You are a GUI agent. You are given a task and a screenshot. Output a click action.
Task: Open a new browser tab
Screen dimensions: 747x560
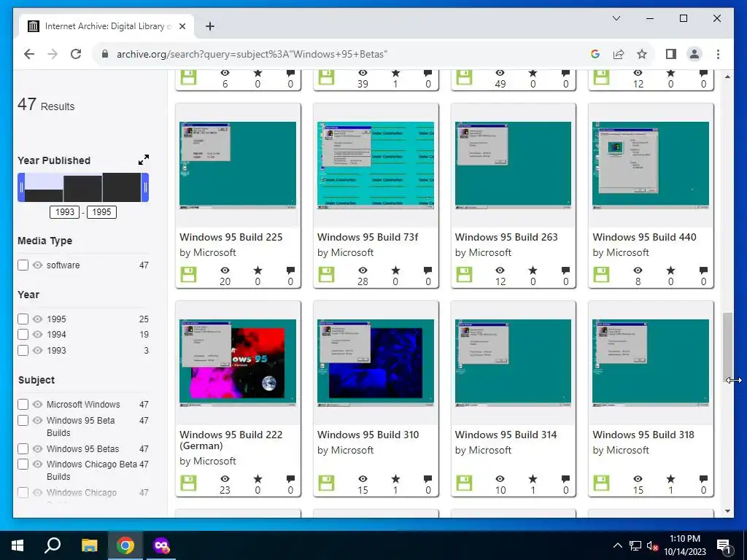pyautogui.click(x=209, y=26)
